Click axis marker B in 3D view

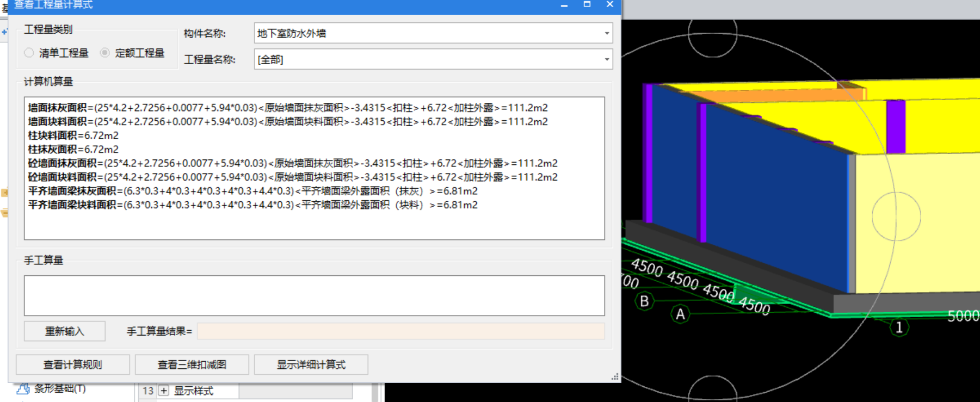(x=644, y=301)
